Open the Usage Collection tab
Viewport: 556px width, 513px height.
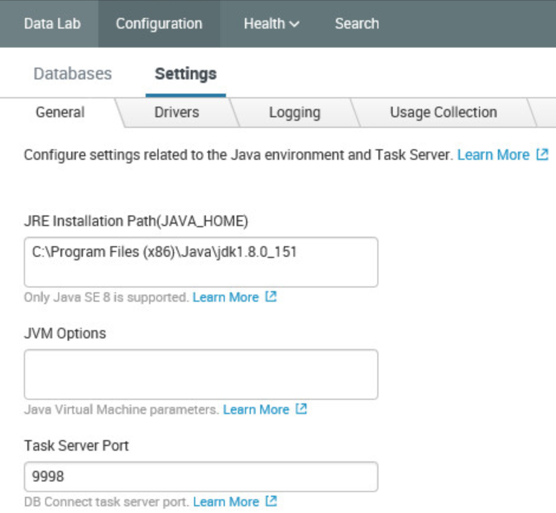444,112
